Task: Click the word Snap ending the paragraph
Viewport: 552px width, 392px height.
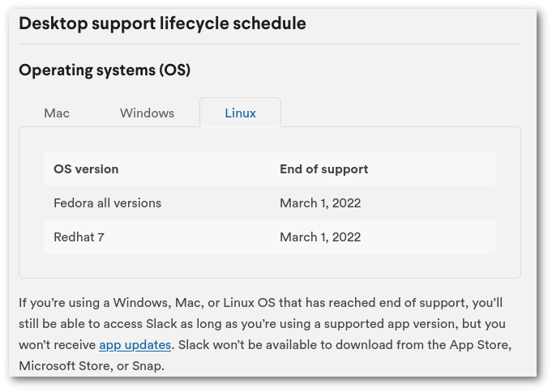Action: (x=148, y=366)
